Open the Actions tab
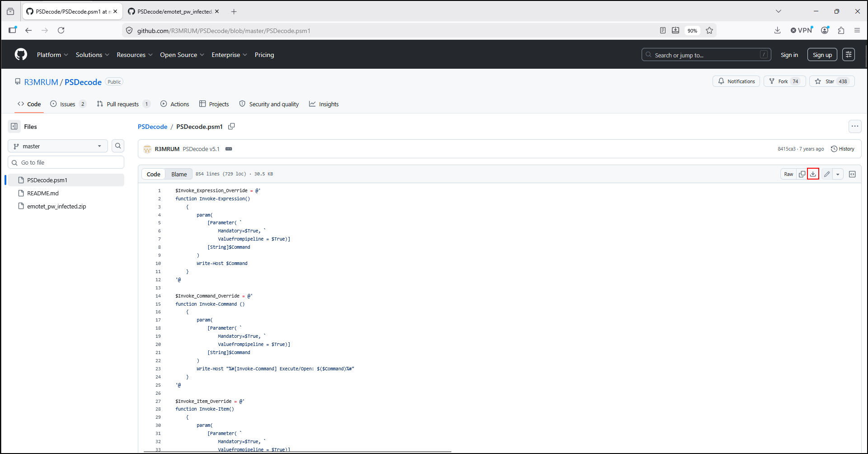Viewport: 868px width, 454px height. (175, 104)
